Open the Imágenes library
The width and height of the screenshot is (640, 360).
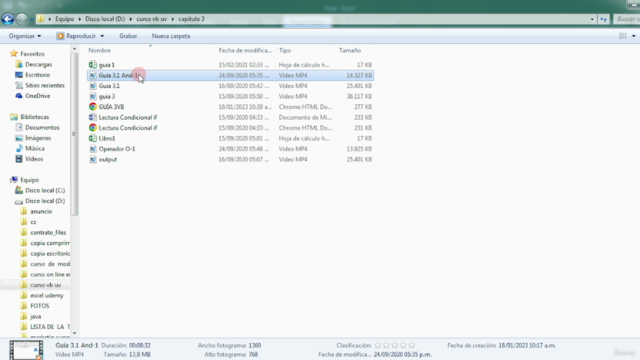tap(38, 138)
